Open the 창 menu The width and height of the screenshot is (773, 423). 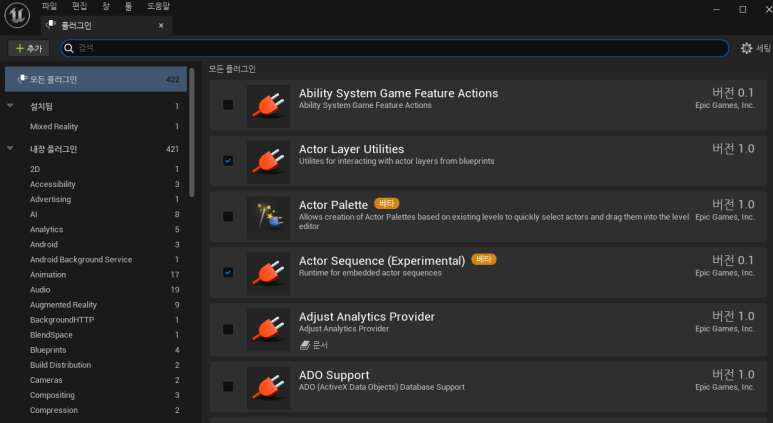(x=106, y=6)
